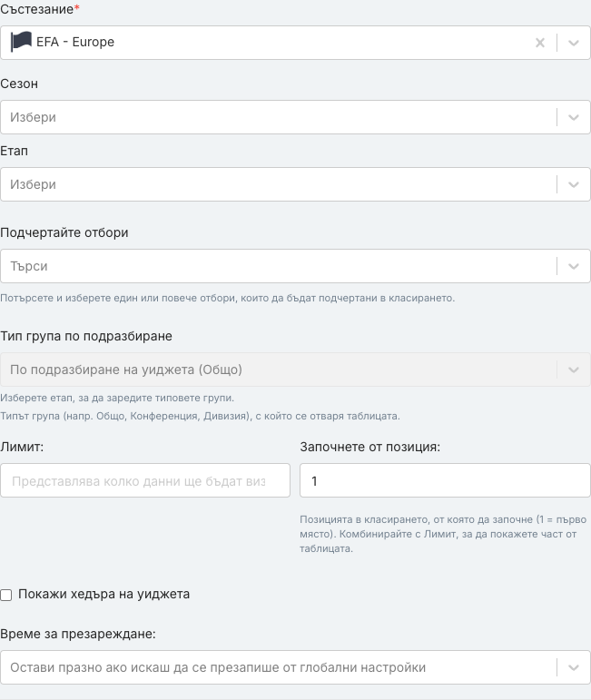This screenshot has width=591, height=700.
Task: Click the Започнете от позиция: label
Action: [x=370, y=447]
